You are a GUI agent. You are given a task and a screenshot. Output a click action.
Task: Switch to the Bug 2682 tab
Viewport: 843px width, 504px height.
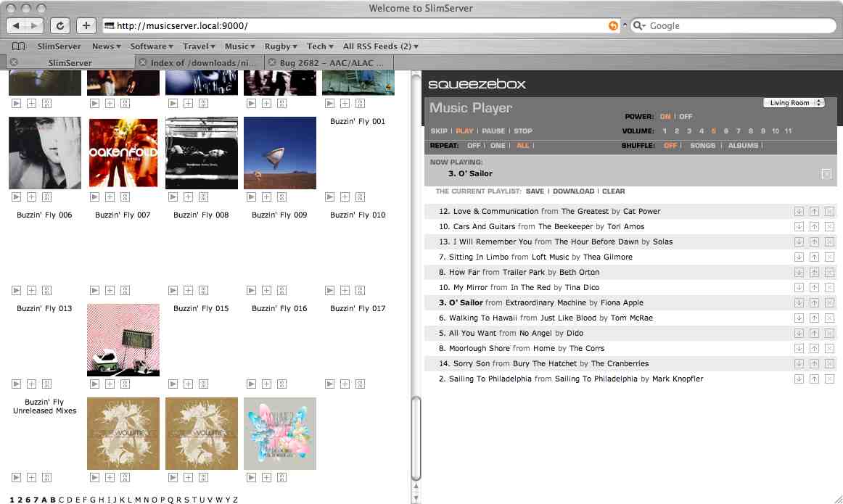(331, 63)
